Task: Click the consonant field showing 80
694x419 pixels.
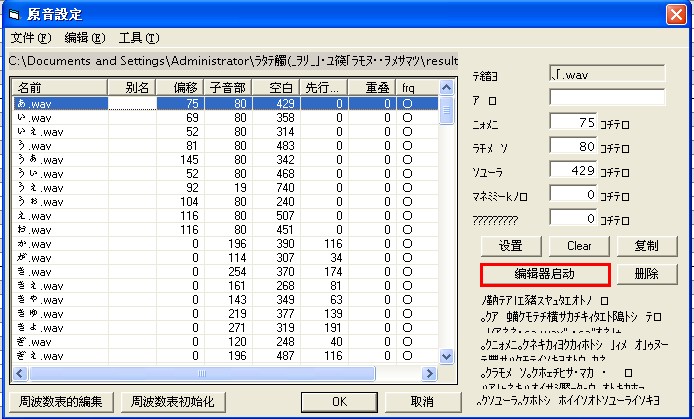Action: pos(573,146)
